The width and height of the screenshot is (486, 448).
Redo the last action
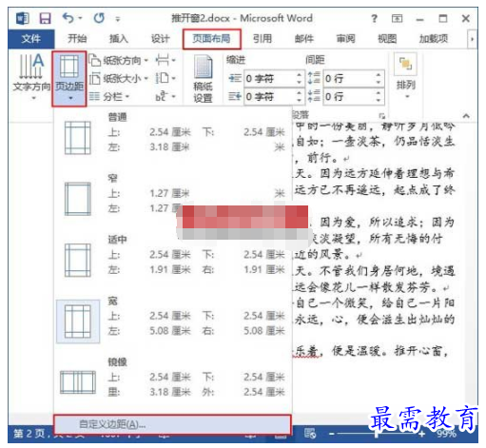99,18
